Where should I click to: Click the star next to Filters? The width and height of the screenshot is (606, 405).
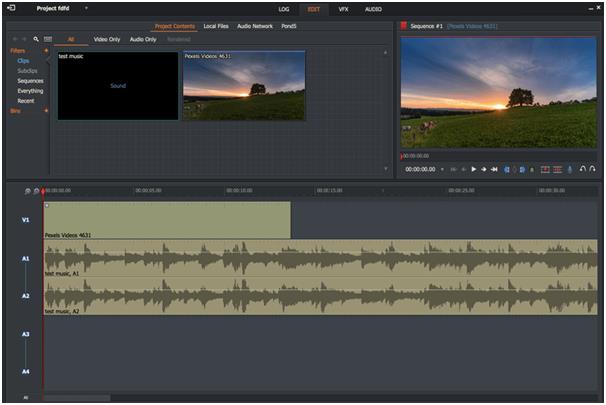pyautogui.click(x=46, y=51)
